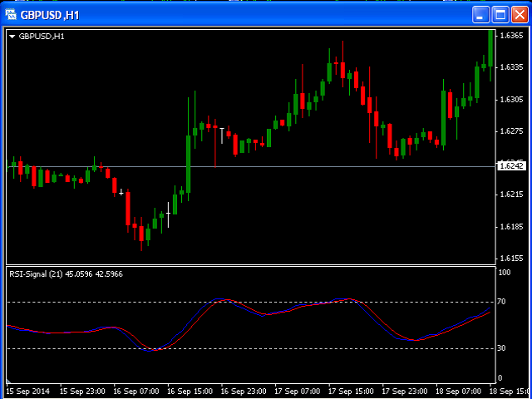Click the RSI-Signal (21) indicator label
The height and width of the screenshot is (399, 532).
[x=65, y=273]
